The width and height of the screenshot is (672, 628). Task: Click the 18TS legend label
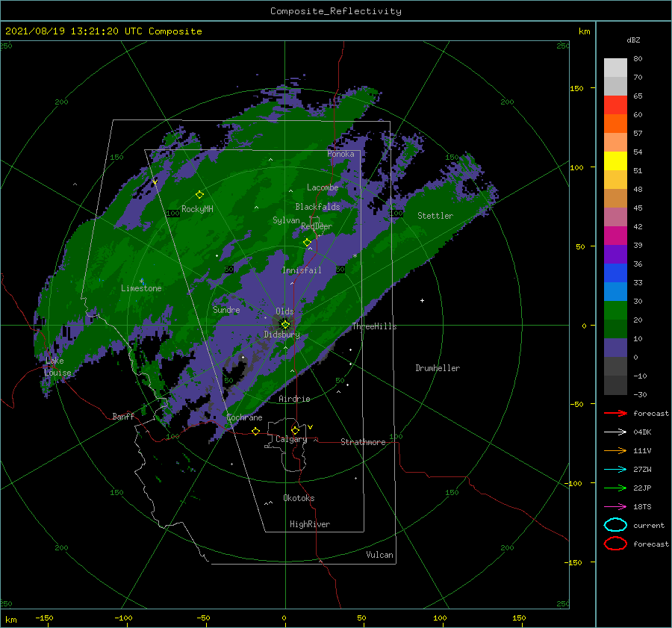pyautogui.click(x=642, y=507)
